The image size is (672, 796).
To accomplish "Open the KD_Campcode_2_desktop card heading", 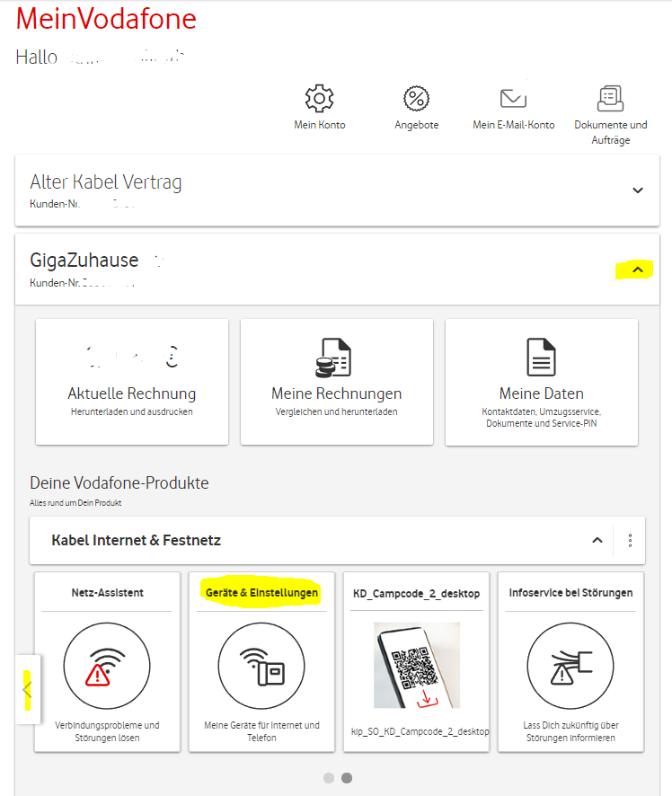I will 416,594.
